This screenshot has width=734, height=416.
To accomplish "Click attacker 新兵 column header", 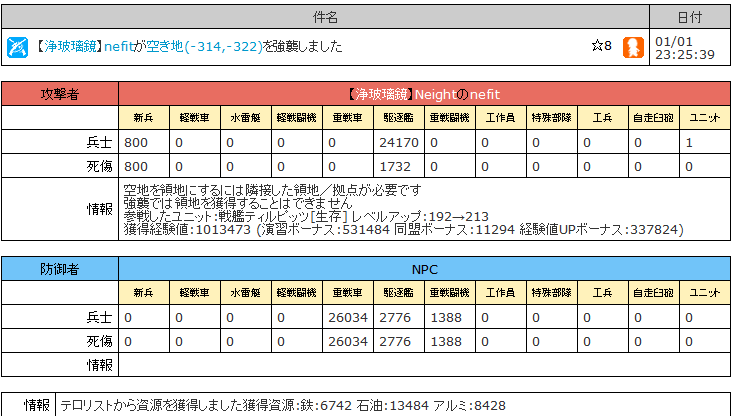I will 144,117.
